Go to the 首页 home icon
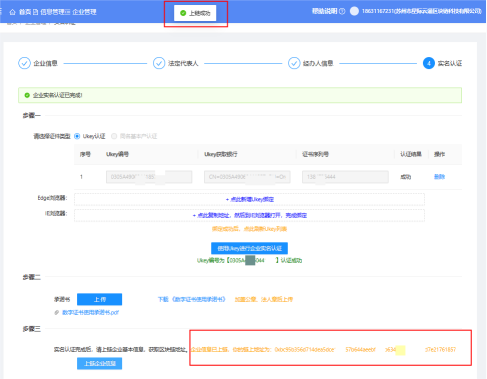487x379 pixels. [13, 12]
